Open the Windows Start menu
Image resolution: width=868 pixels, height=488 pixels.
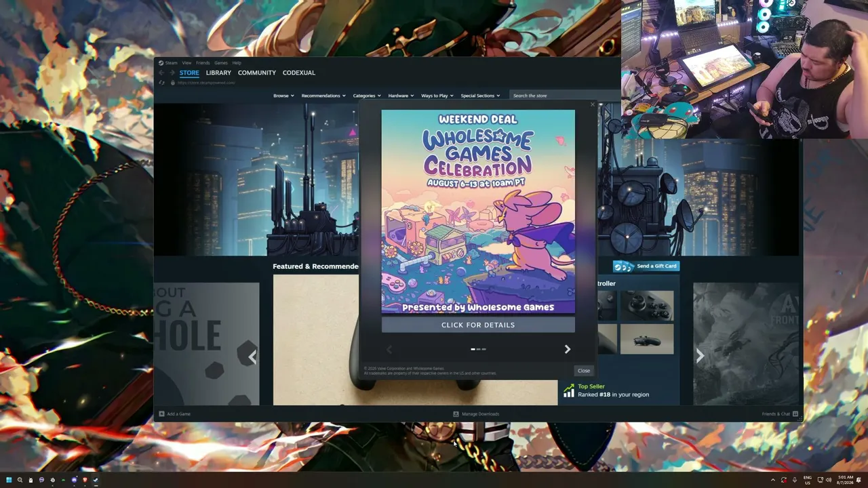[x=9, y=480]
